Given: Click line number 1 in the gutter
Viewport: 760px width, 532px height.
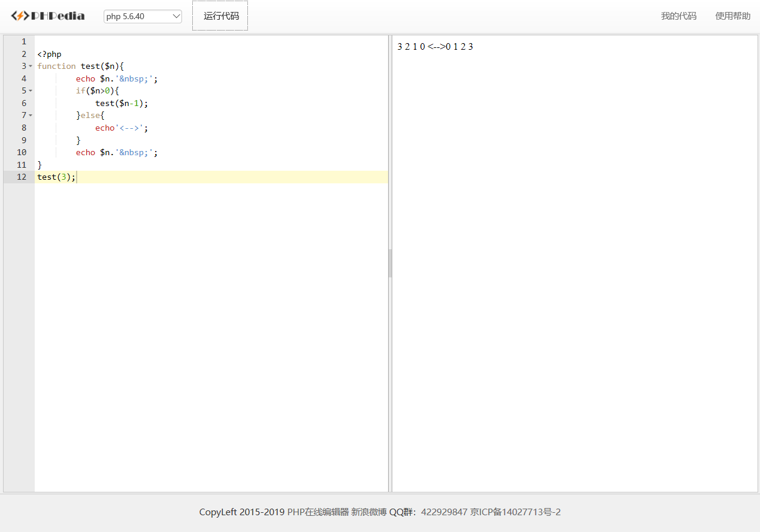Looking at the screenshot, I should (x=24, y=41).
